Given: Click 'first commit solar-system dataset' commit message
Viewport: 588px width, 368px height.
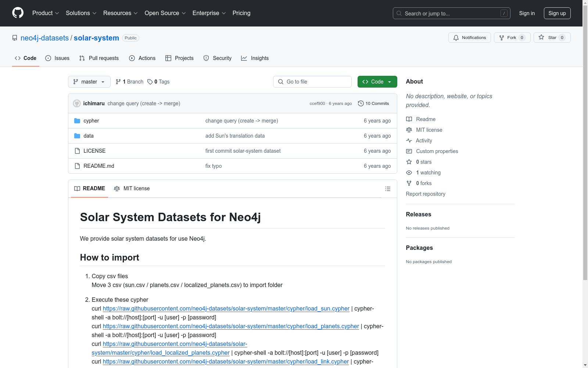Looking at the screenshot, I should pos(243,151).
